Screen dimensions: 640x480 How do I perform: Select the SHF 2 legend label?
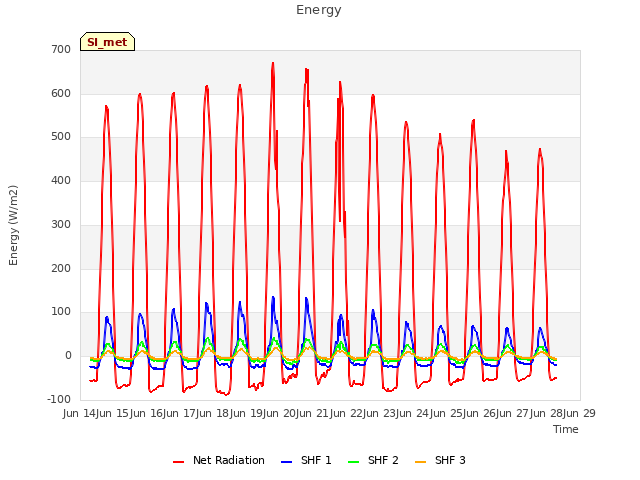coord(383,460)
